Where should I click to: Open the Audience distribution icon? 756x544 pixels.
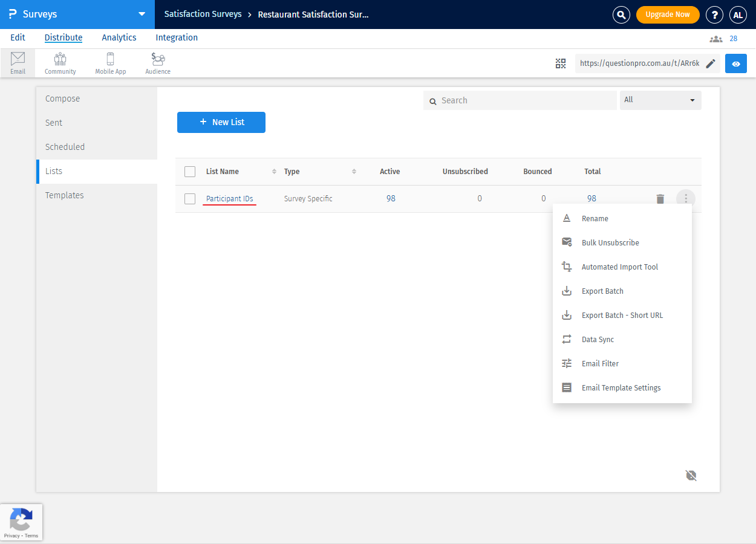[158, 63]
